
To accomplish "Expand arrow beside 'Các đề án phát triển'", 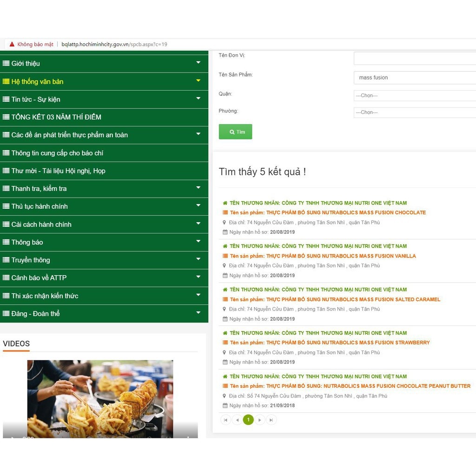I will pyautogui.click(x=198, y=134).
